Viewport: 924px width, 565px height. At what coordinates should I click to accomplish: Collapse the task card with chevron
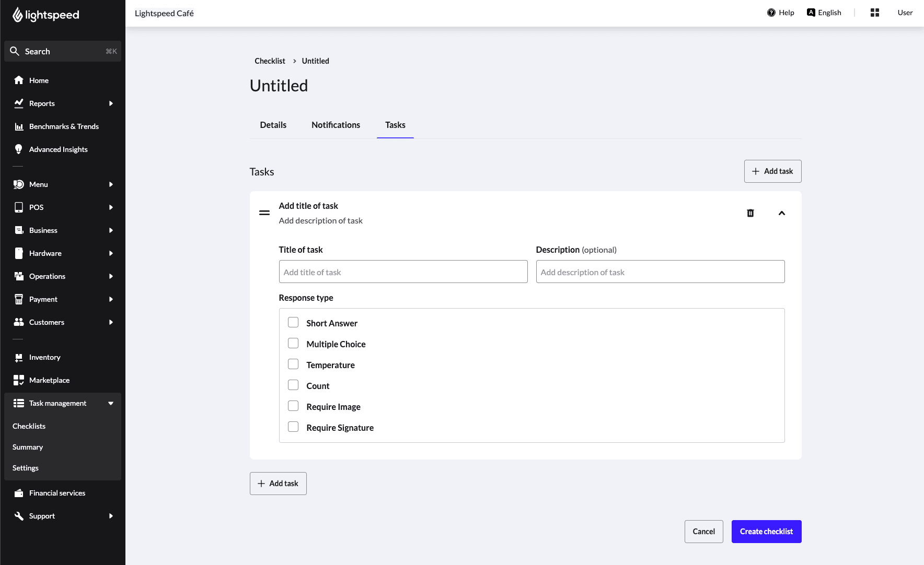[x=781, y=213]
